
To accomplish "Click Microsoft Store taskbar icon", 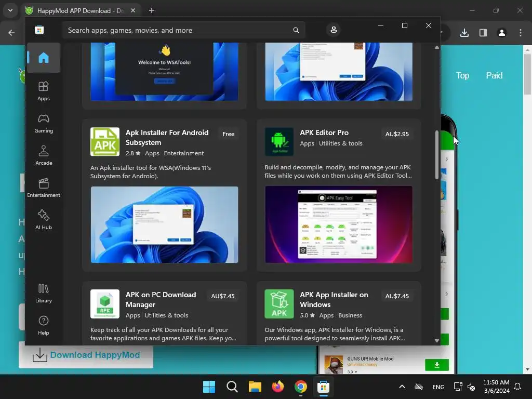I will pyautogui.click(x=323, y=387).
